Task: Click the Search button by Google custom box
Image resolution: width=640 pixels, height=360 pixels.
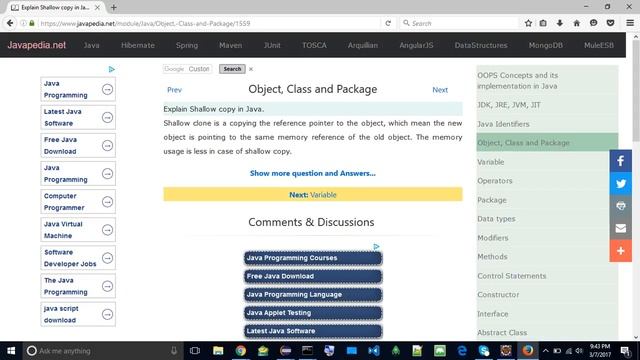Action: (x=232, y=69)
